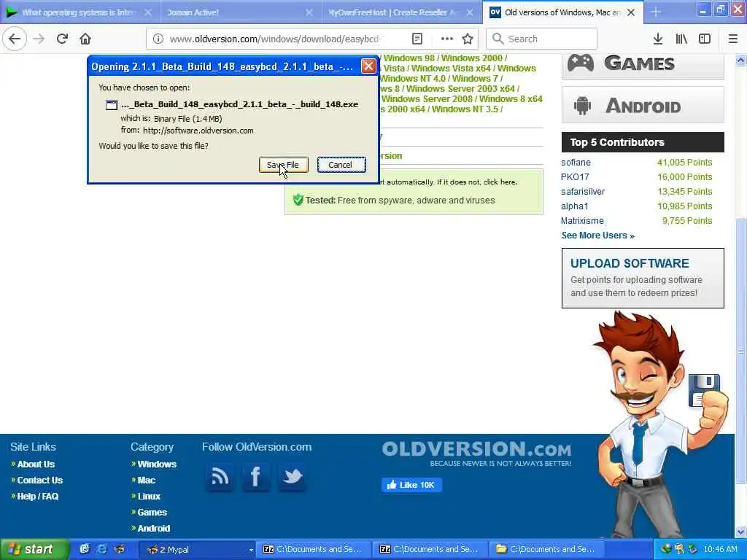Viewport: 747px width, 560px height.
Task: Open first 7-Zip 'C:\Documents and Se...' taskbar item
Action: [314, 550]
